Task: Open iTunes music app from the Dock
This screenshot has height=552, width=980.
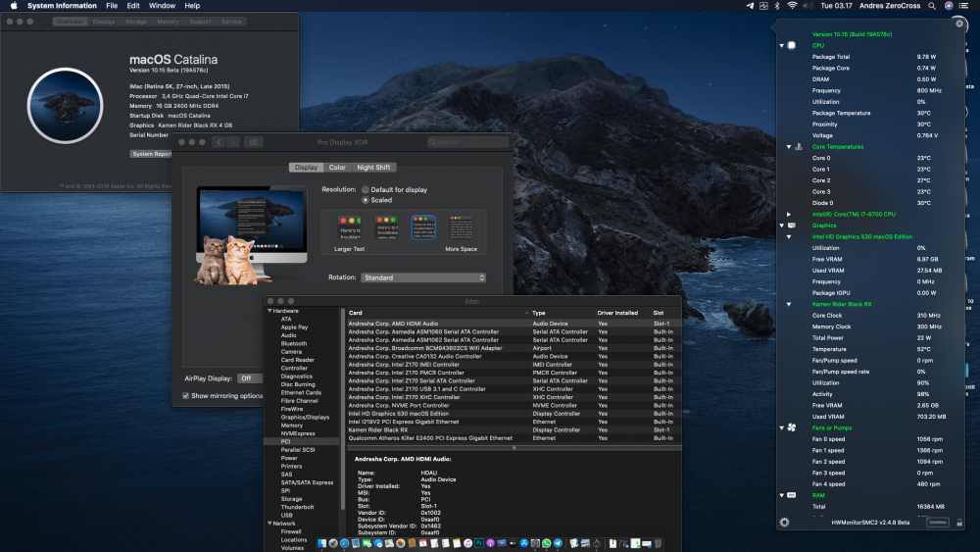Action: click(467, 543)
